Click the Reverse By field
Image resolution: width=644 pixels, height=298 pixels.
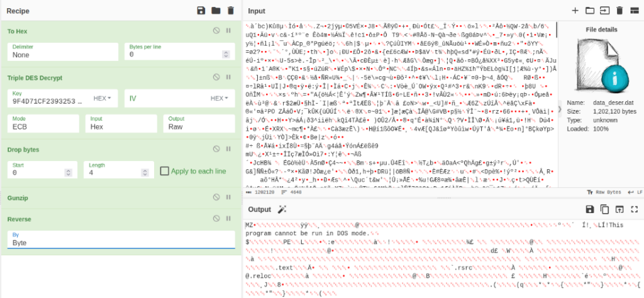[x=119, y=243]
